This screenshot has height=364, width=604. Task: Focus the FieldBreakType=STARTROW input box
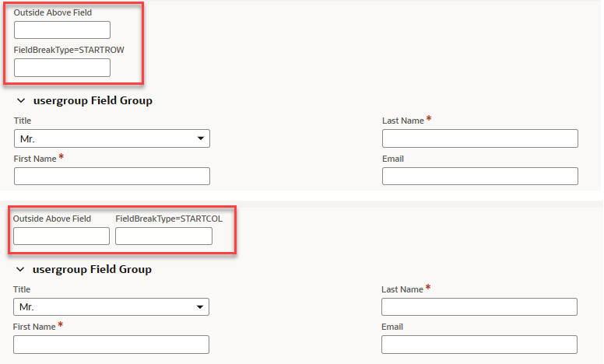click(x=62, y=68)
